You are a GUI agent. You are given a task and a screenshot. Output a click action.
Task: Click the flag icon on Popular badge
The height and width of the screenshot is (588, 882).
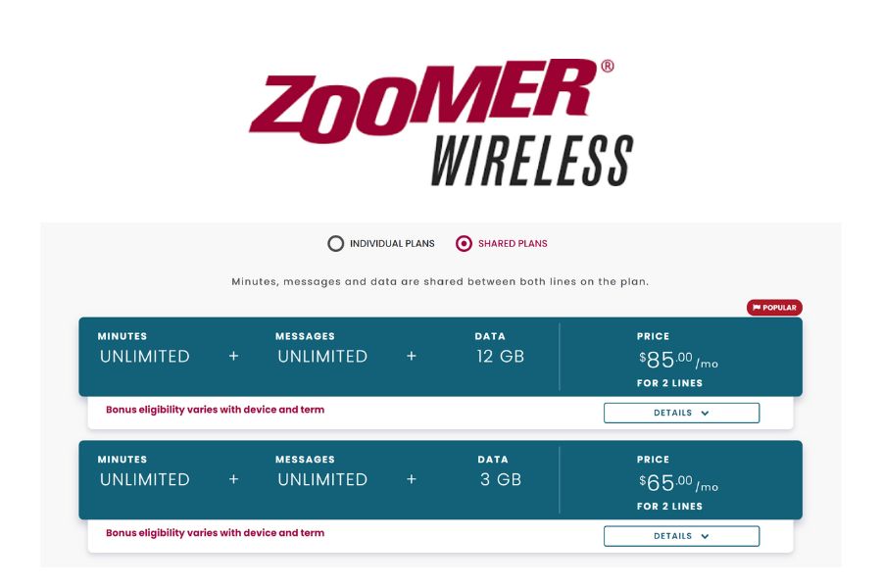coord(757,308)
